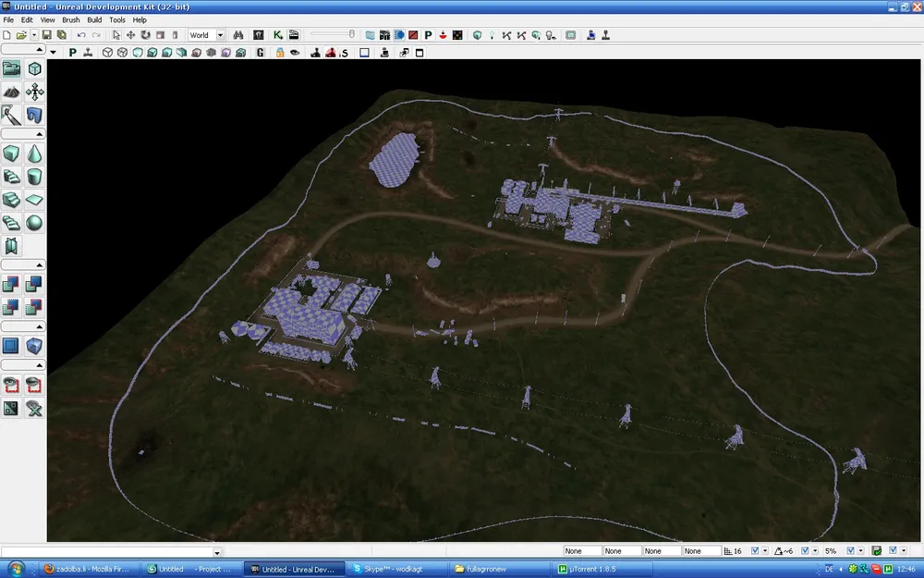The height and width of the screenshot is (578, 924).
Task: Open the World coordinate system dropdown
Action: tap(205, 35)
